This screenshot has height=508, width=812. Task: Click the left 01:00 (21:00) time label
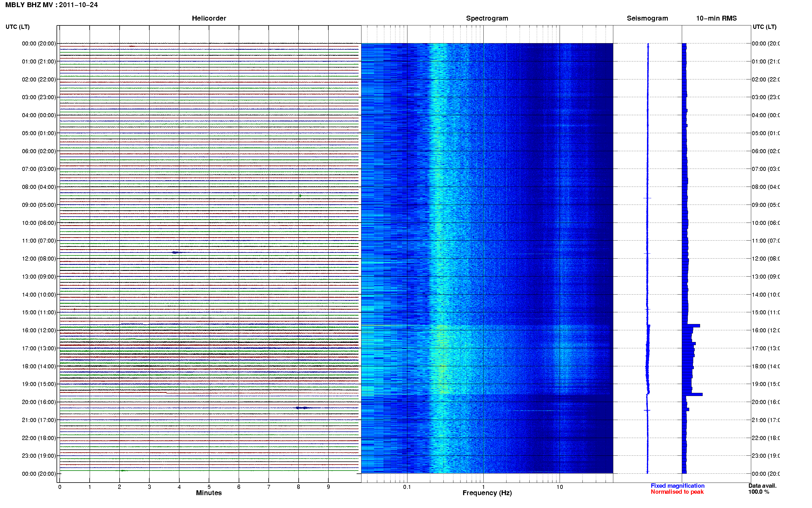(x=39, y=61)
